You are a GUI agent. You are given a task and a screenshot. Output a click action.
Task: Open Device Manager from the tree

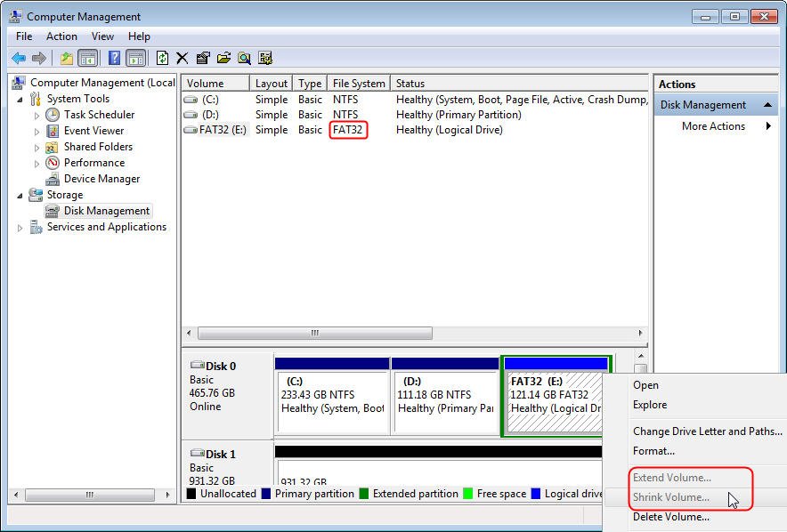click(x=101, y=179)
